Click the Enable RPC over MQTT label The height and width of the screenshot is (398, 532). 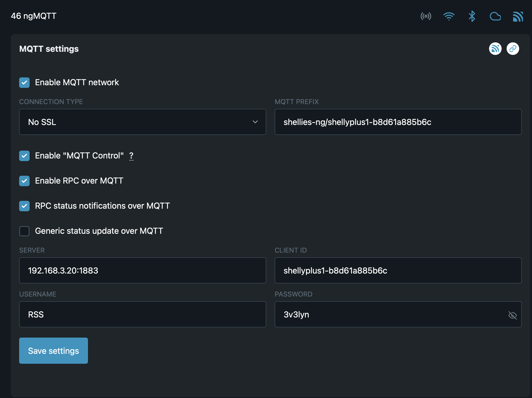coord(79,181)
